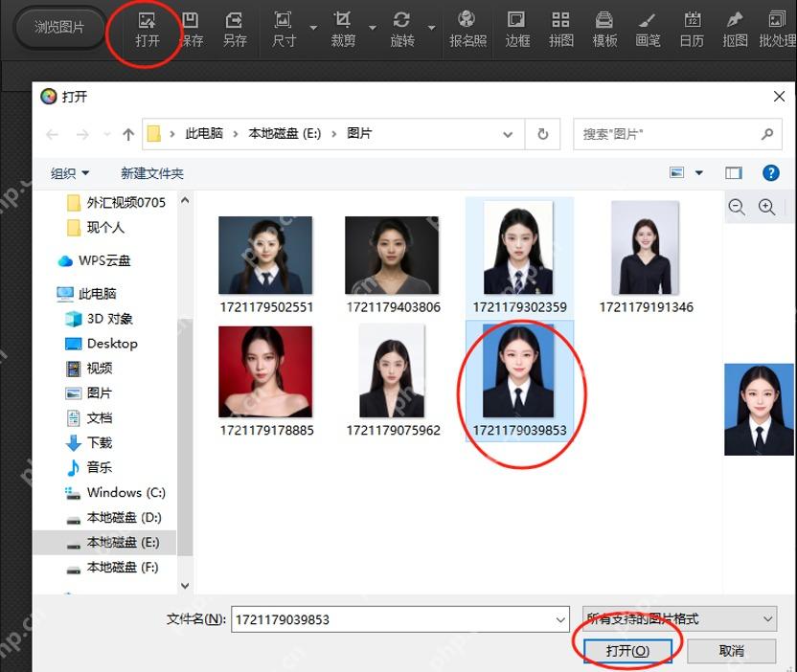
Task: Click the 打开 (Open) toolbar icon
Action: coord(148,30)
